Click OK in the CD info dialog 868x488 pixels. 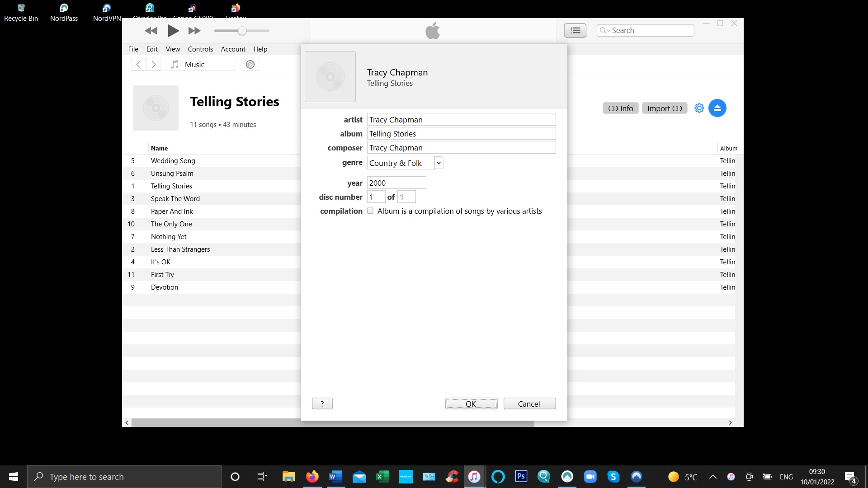471,404
